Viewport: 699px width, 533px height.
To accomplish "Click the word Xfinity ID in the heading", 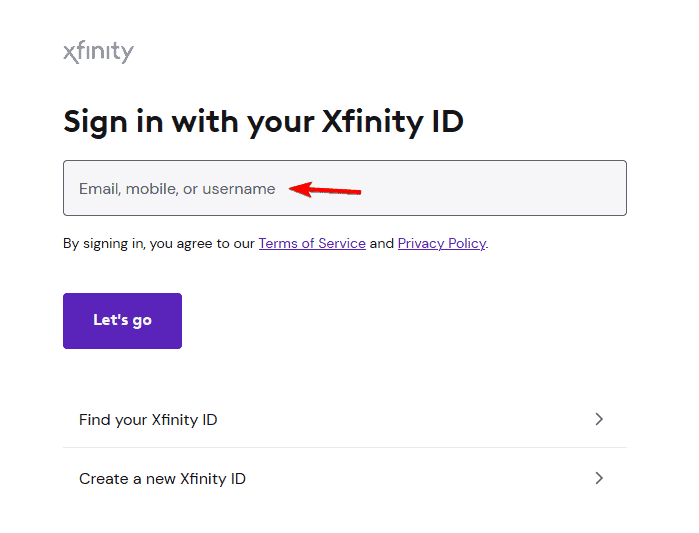I will tap(392, 122).
